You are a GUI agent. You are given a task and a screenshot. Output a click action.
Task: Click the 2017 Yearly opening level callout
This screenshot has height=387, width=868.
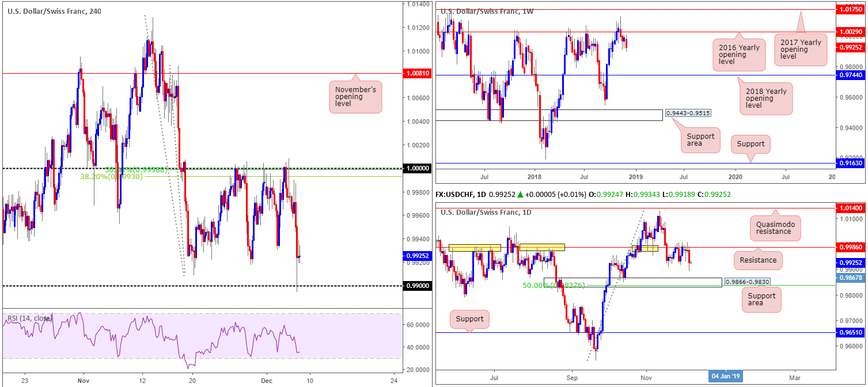tap(801, 50)
